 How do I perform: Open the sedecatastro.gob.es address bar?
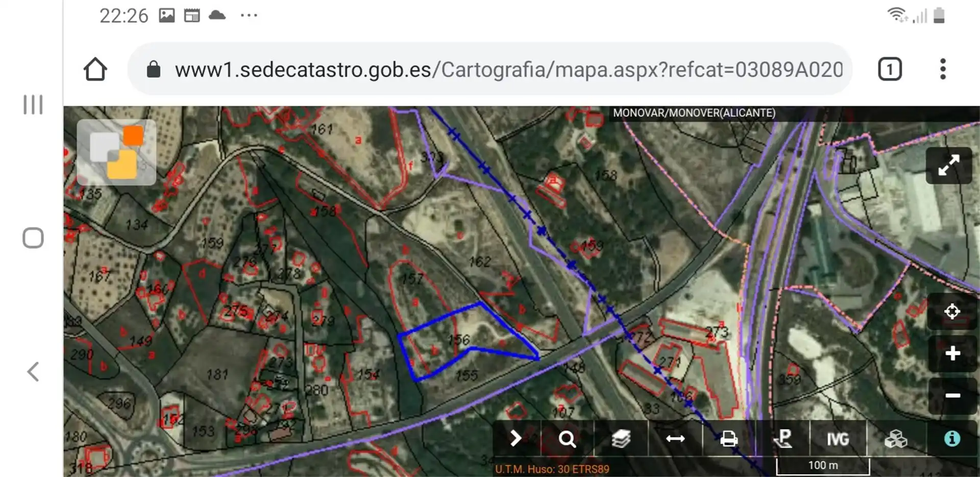coord(490,69)
